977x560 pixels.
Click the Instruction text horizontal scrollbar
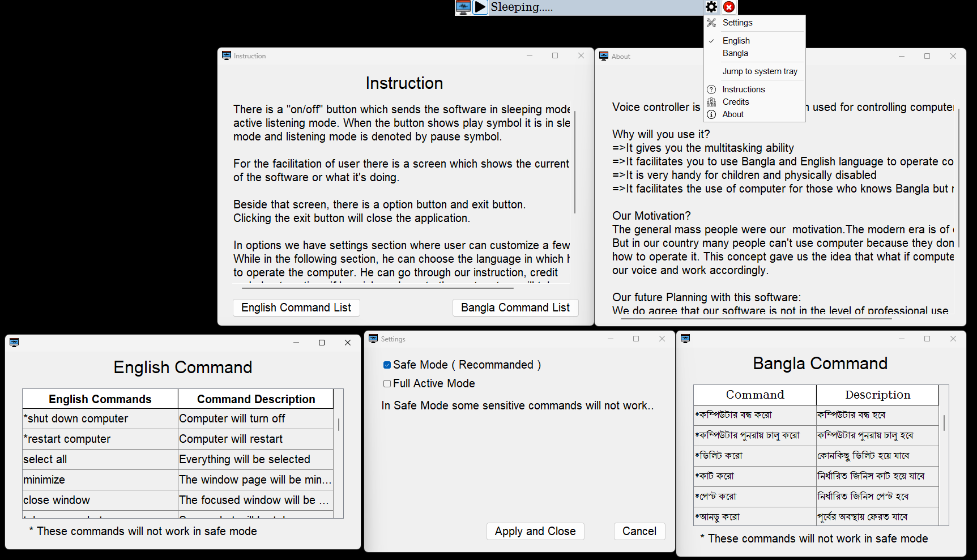(x=378, y=288)
